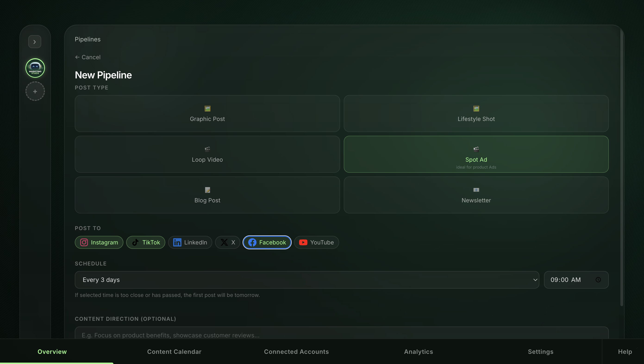Viewport: 644px width, 364px height.
Task: Click the dashed plus add workspace icon
Action: 35,91
